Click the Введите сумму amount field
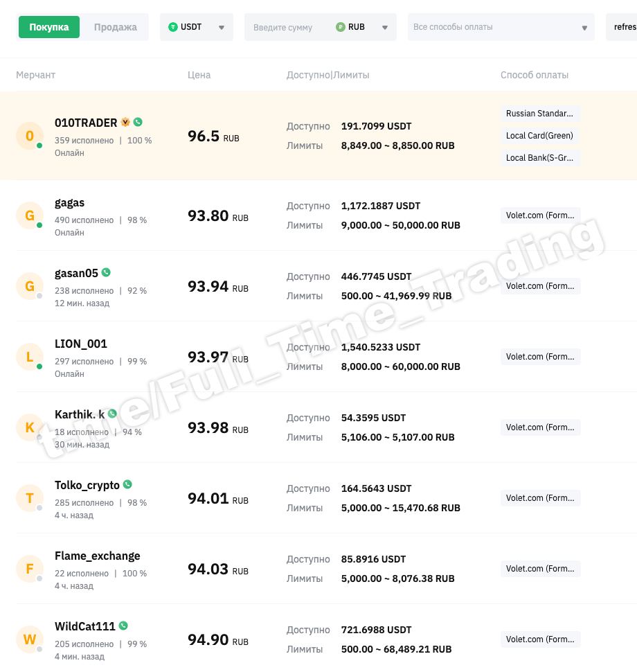 pos(287,27)
